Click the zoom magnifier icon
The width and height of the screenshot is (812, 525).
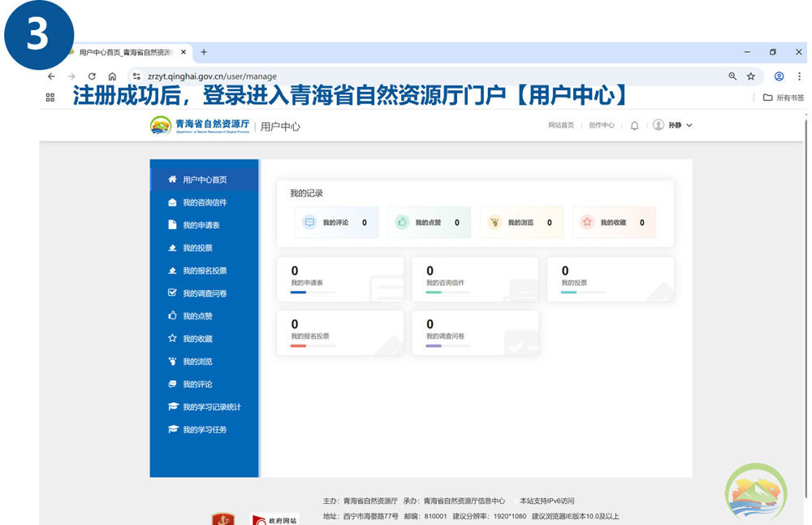[732, 76]
